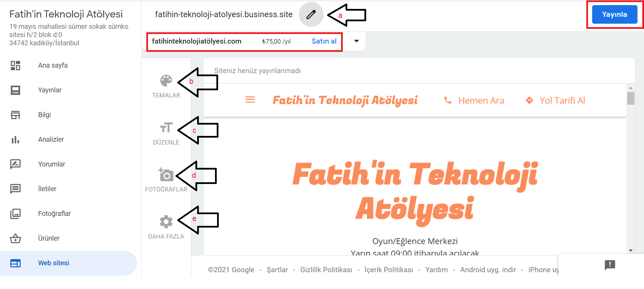Click the feedback exclamation icon
Image resolution: width=644 pixels, height=289 pixels.
coord(610,265)
